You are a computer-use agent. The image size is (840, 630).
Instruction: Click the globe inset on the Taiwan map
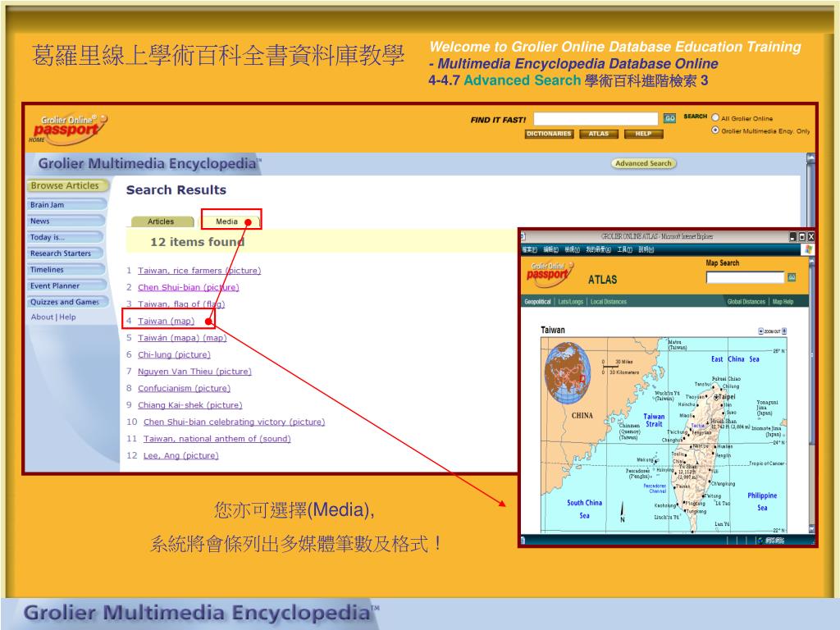point(568,374)
